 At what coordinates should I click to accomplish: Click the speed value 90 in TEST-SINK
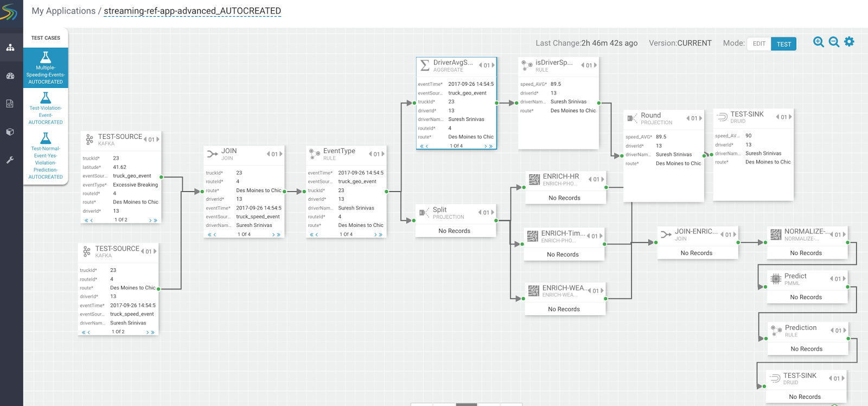tap(749, 136)
